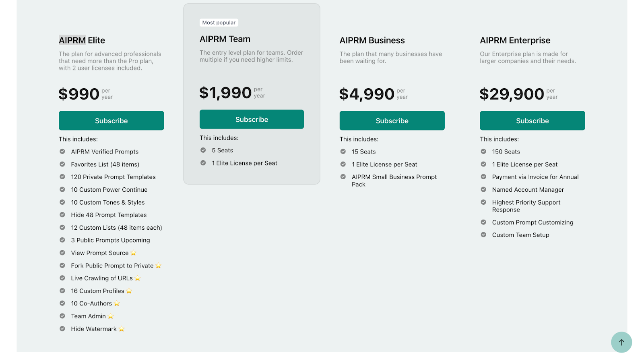
Task: Click the '150 Seats' feature text
Action: pos(506,151)
